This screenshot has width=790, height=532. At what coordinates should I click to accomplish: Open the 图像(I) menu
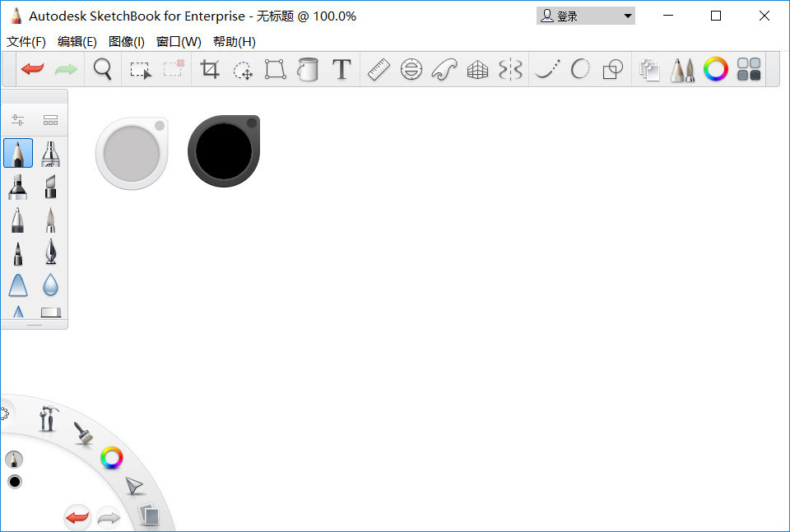[127, 42]
